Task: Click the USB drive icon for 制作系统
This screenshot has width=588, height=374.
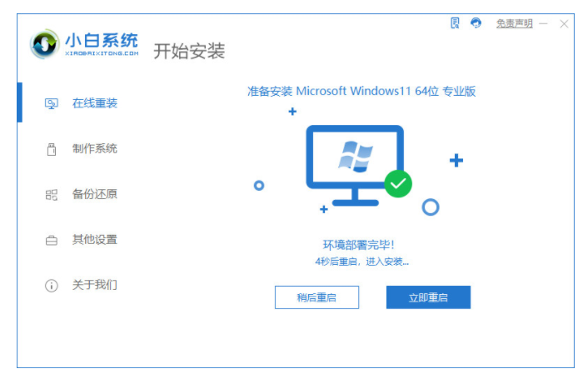Action: [52, 149]
